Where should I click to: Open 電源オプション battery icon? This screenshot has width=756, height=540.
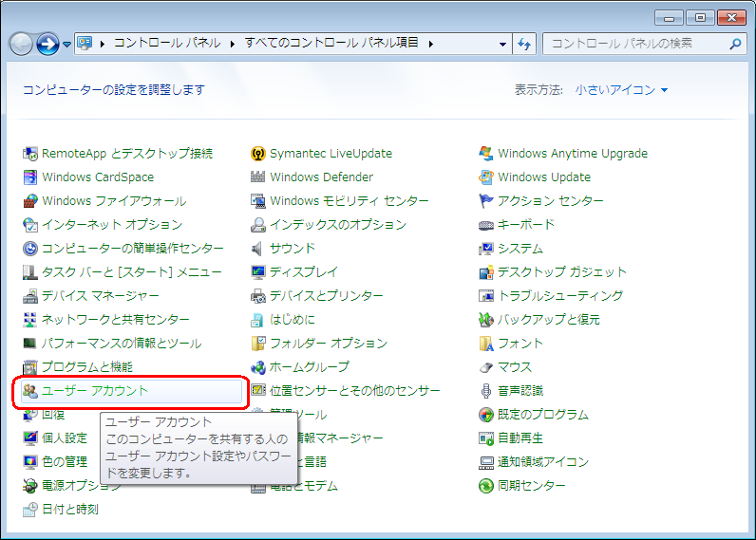click(x=29, y=486)
